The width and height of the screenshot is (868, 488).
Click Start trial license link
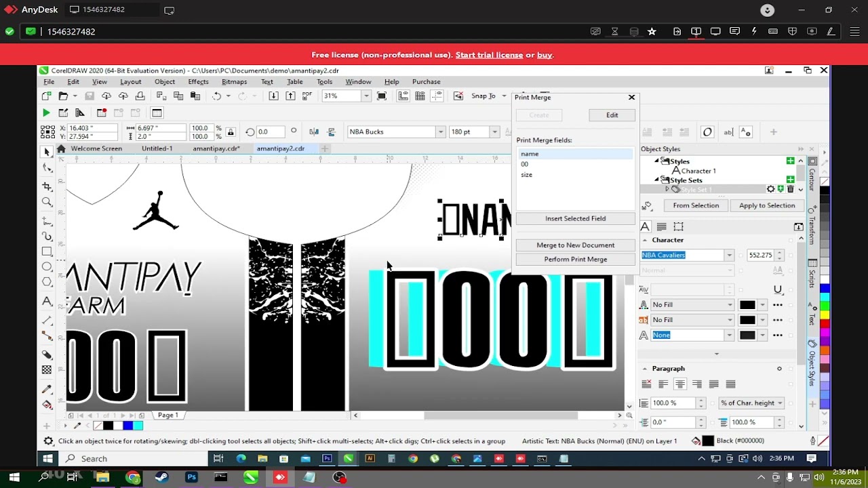pos(489,55)
